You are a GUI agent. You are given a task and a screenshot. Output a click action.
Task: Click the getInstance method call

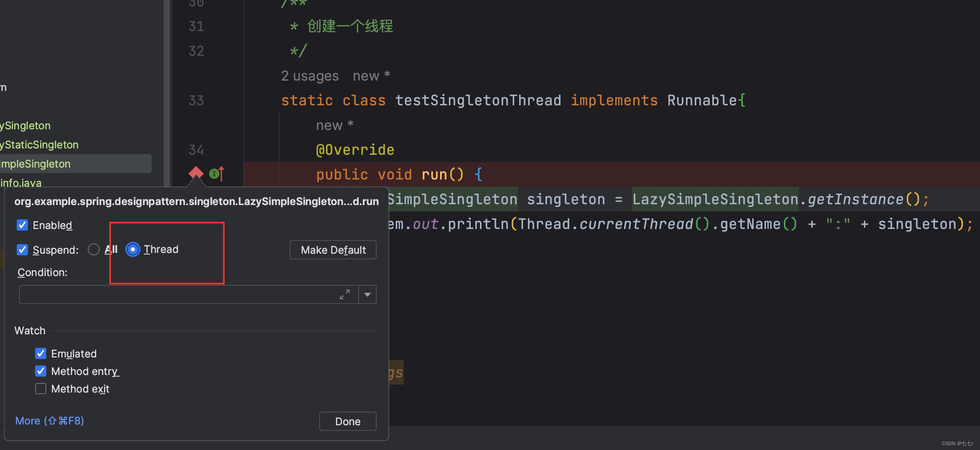856,199
